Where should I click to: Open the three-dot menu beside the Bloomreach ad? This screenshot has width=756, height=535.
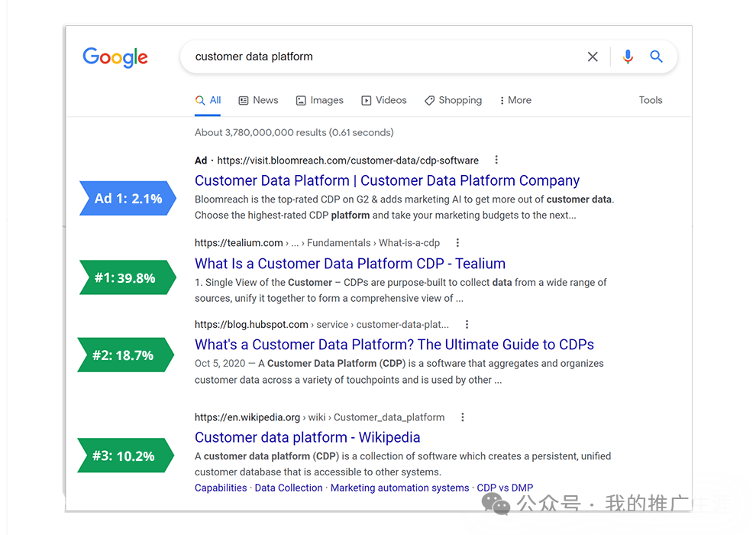[x=496, y=160]
